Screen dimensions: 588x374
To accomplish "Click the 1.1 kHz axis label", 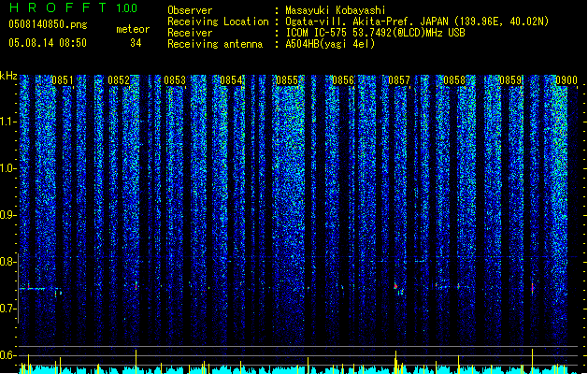I will pyautogui.click(x=7, y=122).
